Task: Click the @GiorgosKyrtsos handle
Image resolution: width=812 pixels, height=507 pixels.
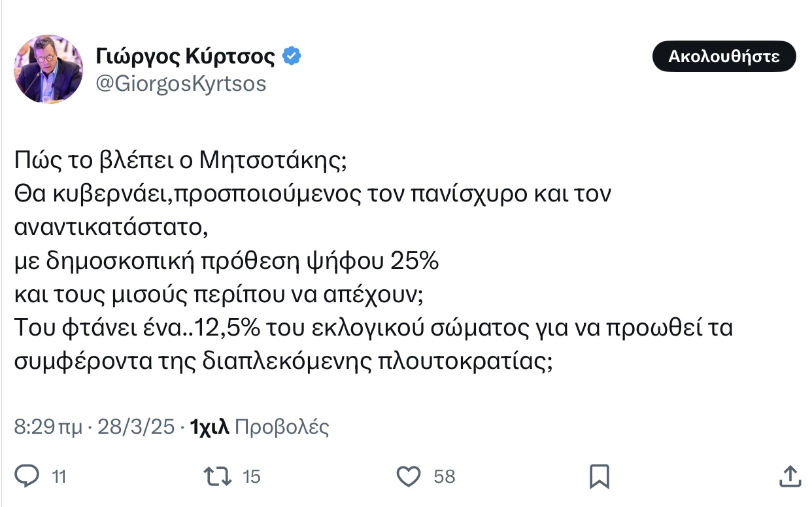Action: [x=181, y=84]
